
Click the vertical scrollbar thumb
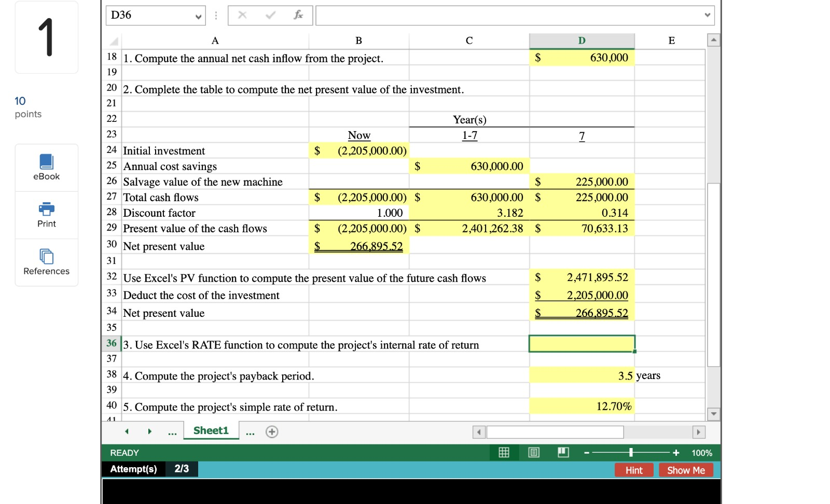(714, 275)
